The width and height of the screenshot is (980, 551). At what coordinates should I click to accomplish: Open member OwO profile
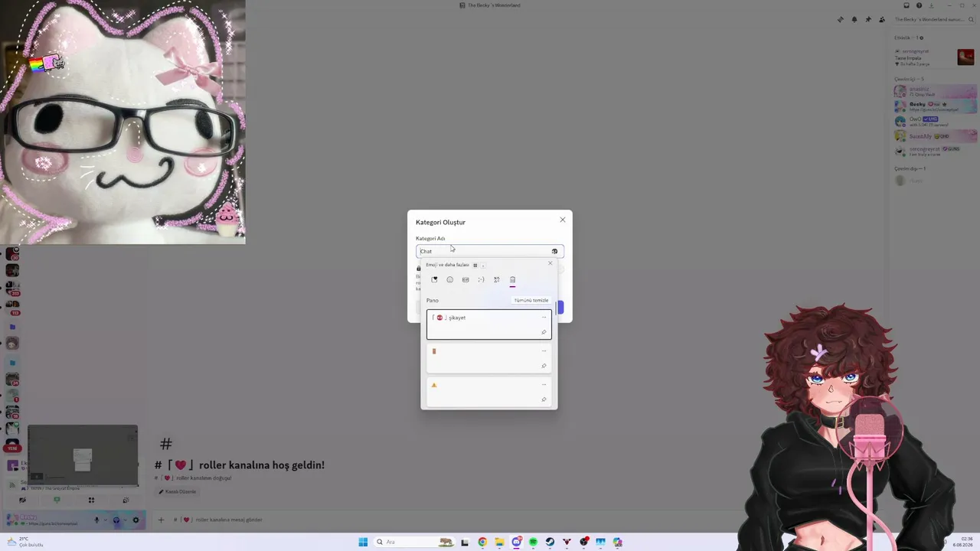pyautogui.click(x=935, y=121)
